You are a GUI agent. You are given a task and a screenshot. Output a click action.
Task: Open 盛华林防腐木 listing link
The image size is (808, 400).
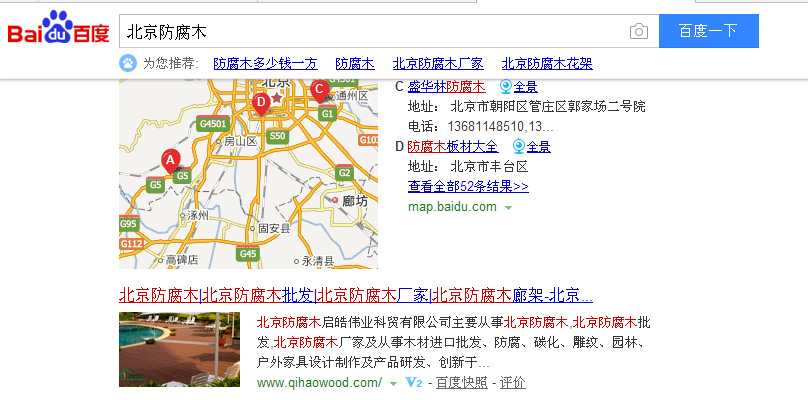446,86
